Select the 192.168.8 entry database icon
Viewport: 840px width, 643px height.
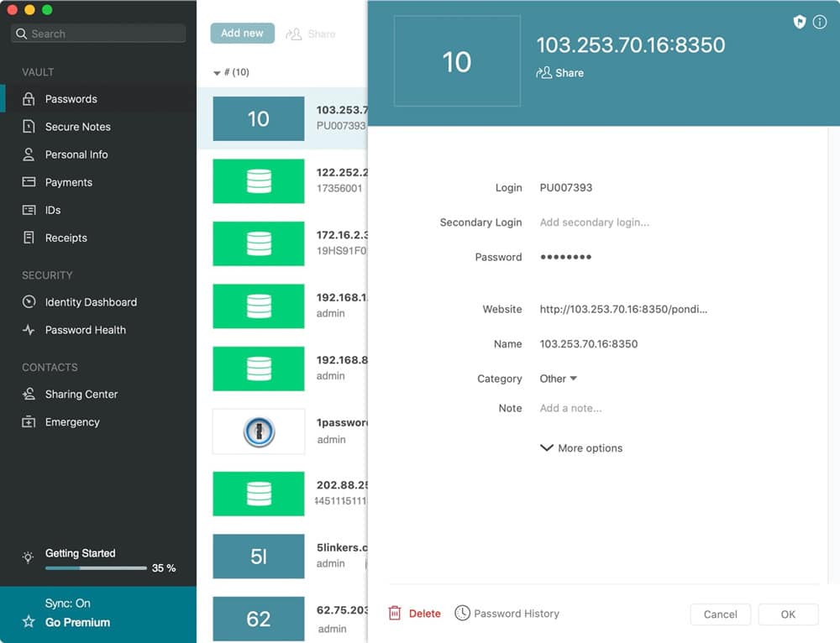coord(259,369)
